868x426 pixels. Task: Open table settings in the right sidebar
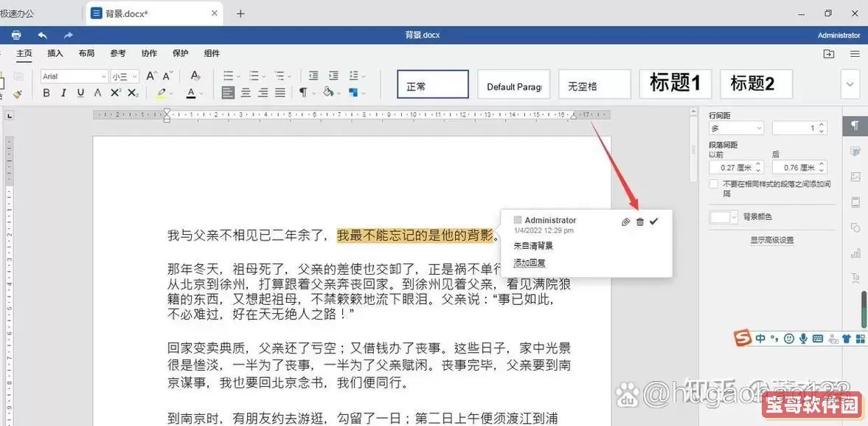click(x=855, y=151)
